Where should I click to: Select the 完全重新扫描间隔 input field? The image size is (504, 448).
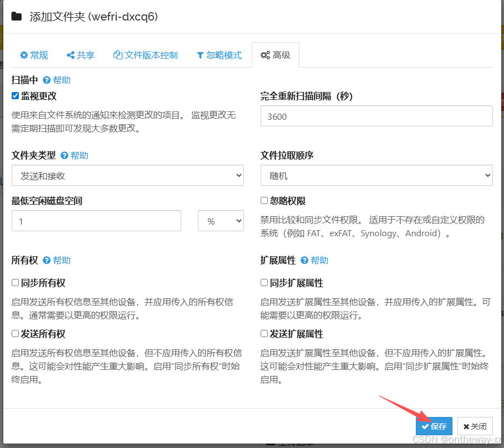pyautogui.click(x=376, y=116)
